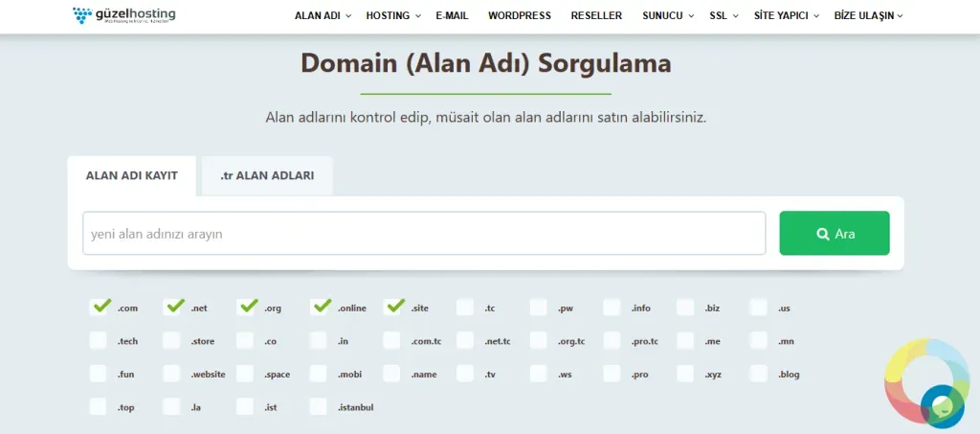Select the .me extension checkbox
Screen dimensions: 980x434
click(x=685, y=341)
